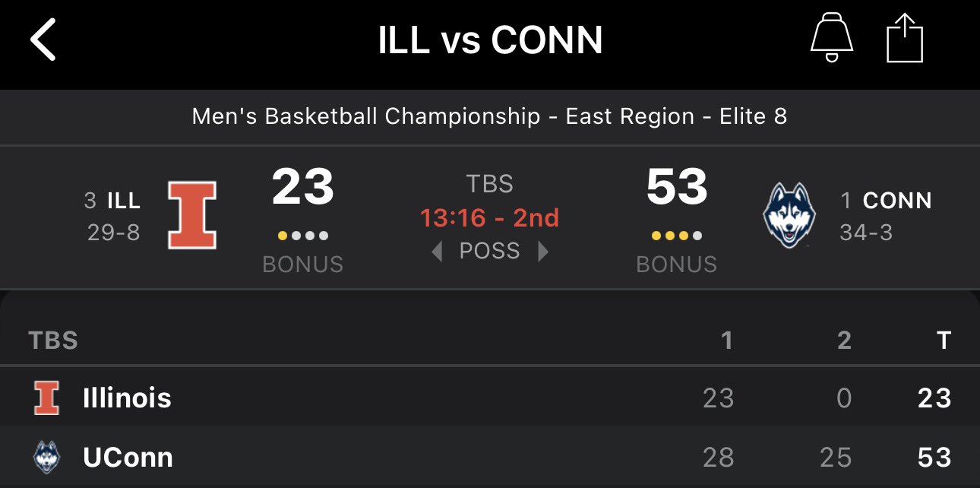Tap the large Illinois logo
This screenshot has width=980, height=488.
(192, 216)
